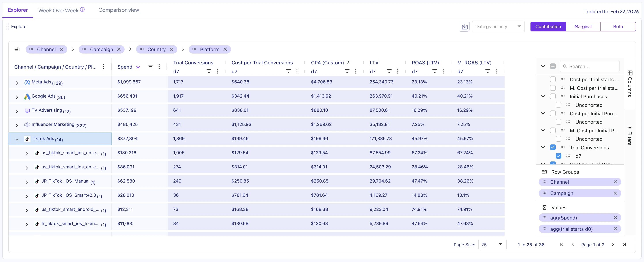
Task: Select the Marginal mode button
Action: click(x=583, y=26)
